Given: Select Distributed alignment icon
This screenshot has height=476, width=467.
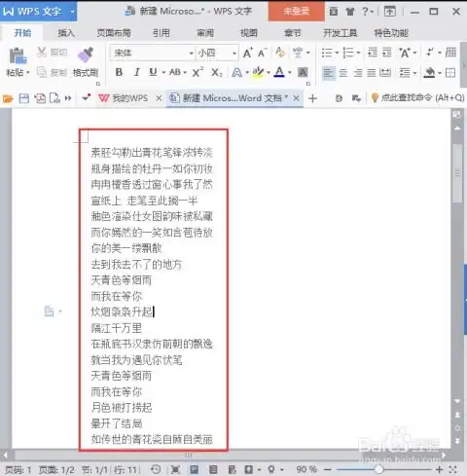Looking at the screenshot, I should tap(385, 73).
